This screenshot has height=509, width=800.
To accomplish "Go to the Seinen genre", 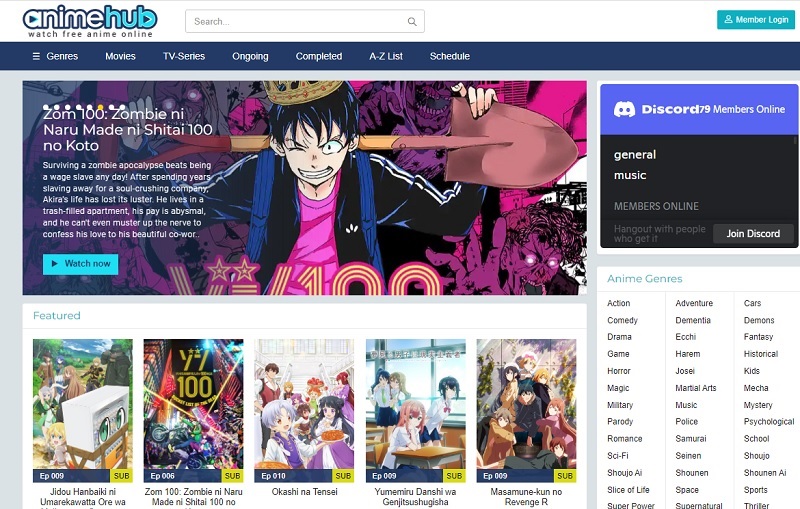I will tap(688, 455).
